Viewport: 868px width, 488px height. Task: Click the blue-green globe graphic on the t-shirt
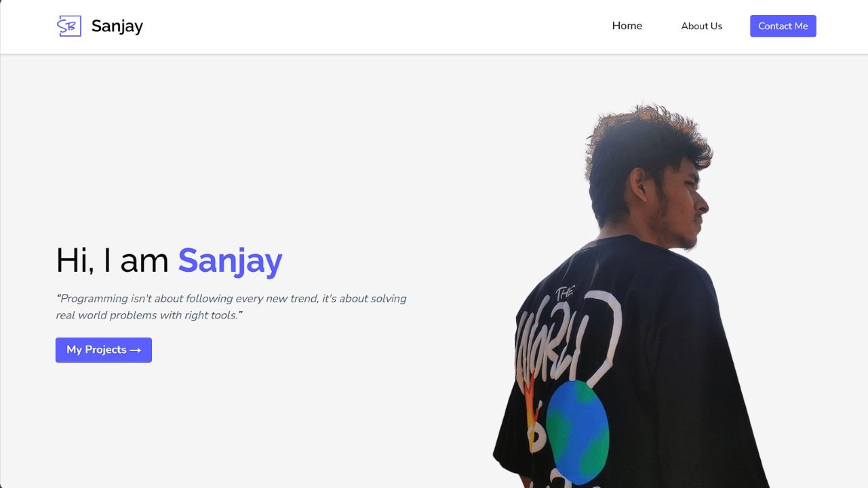(x=577, y=432)
